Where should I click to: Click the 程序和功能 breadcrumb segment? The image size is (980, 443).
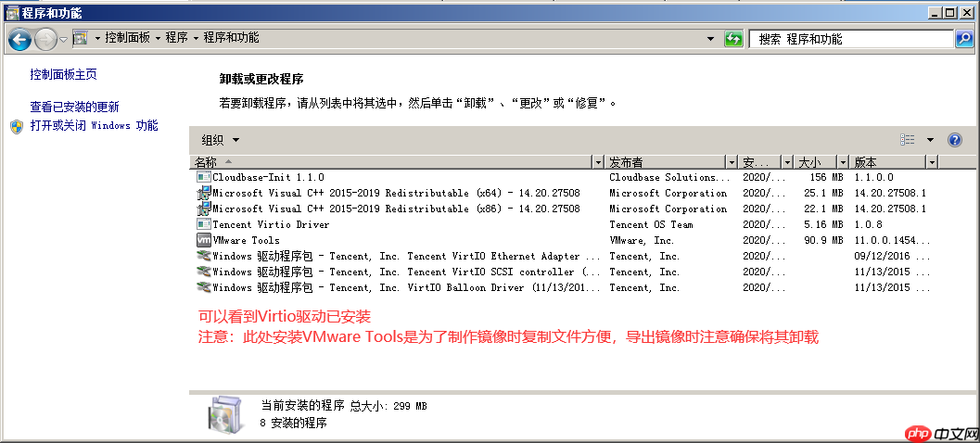[231, 38]
